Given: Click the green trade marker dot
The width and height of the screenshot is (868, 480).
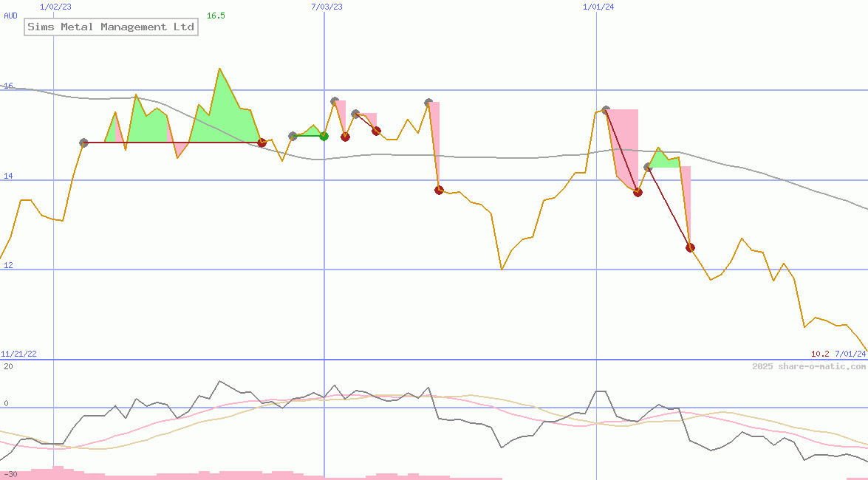Looking at the screenshot, I should click(x=324, y=136).
